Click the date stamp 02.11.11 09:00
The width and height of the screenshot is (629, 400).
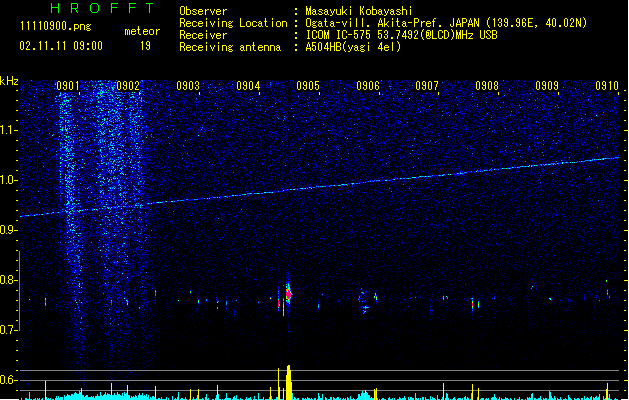click(x=61, y=46)
